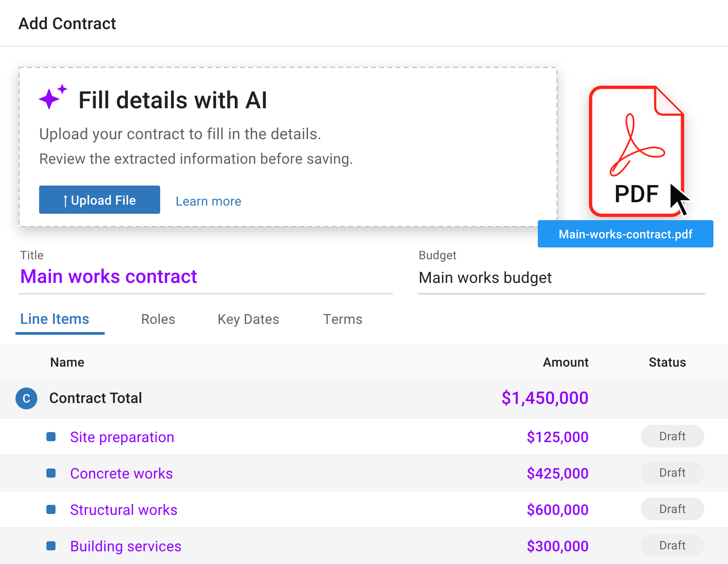This screenshot has height=564, width=728.
Task: Click the Upload File button
Action: click(x=100, y=200)
